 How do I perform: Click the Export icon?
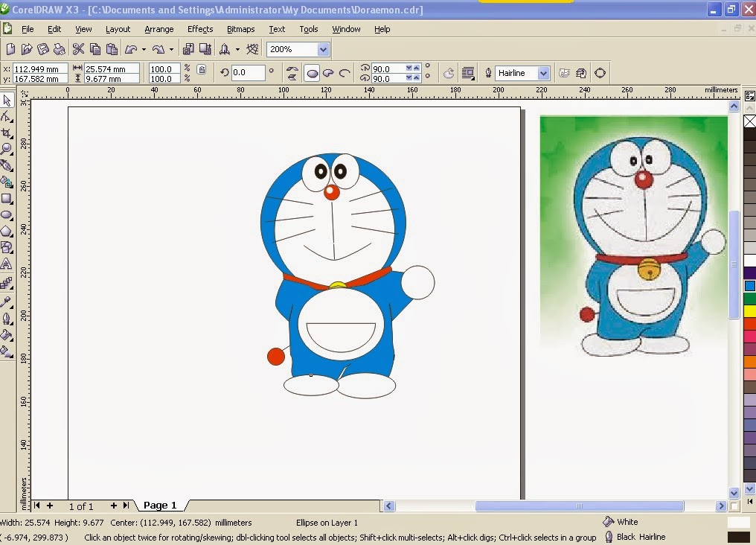click(x=205, y=48)
